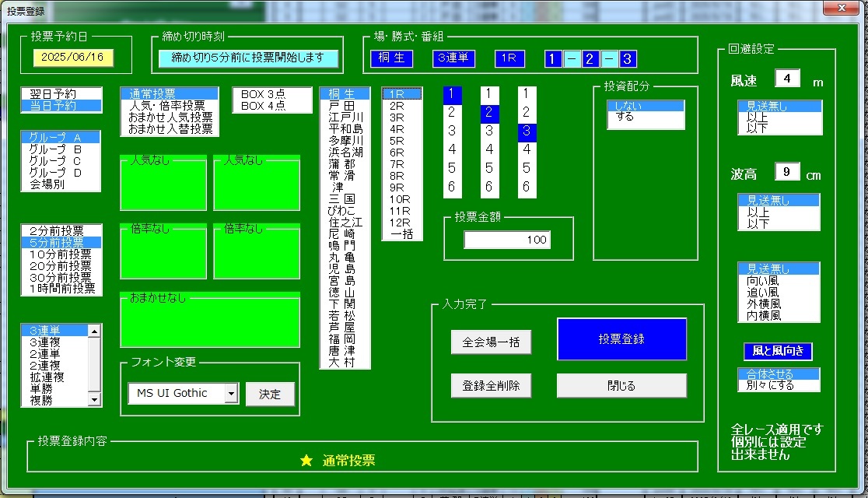Choose 別々にする in the bottom-right panel
This screenshot has width=868, height=498.
pos(779,384)
